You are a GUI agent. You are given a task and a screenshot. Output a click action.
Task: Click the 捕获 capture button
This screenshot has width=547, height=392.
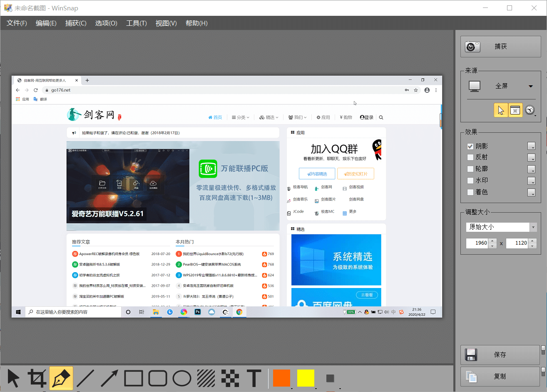(500, 47)
